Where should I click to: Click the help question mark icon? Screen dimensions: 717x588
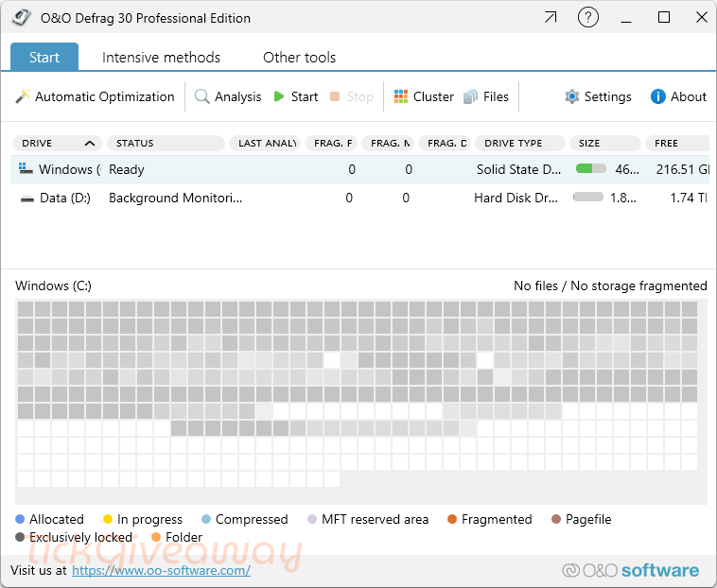click(588, 18)
